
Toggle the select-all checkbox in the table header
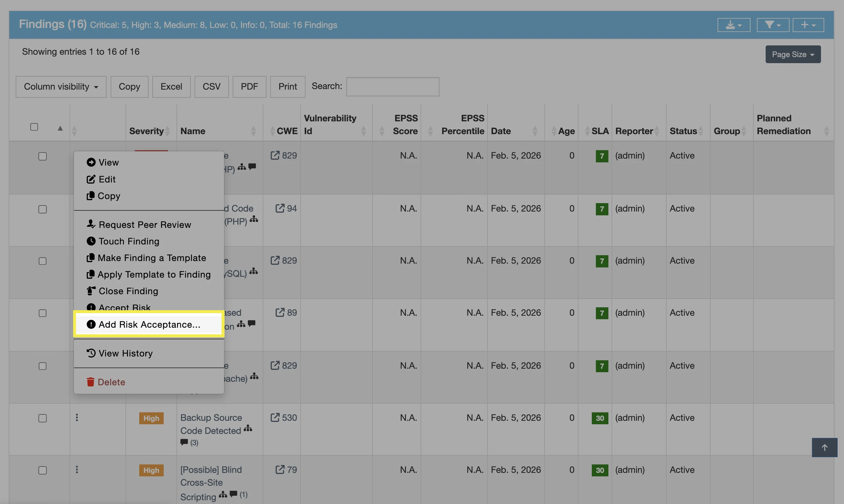(x=34, y=127)
